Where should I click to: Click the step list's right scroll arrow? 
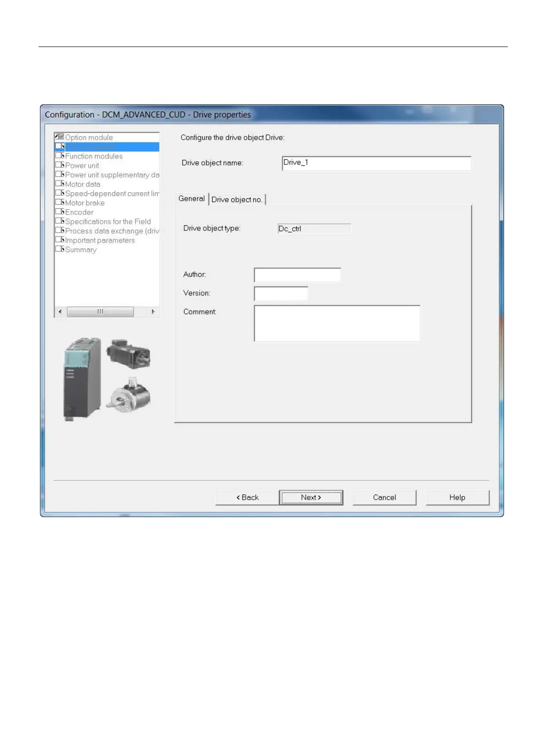click(x=153, y=312)
